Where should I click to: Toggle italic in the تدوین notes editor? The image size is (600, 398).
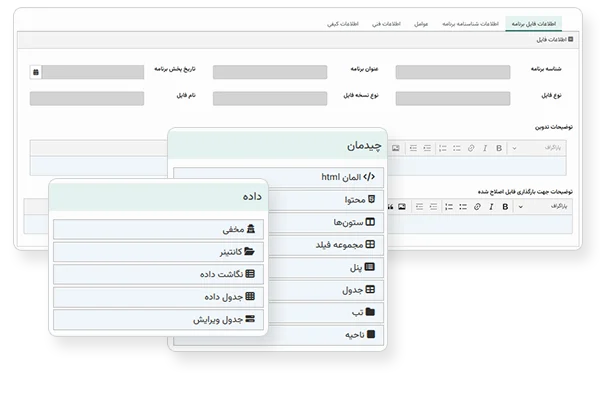(485, 148)
